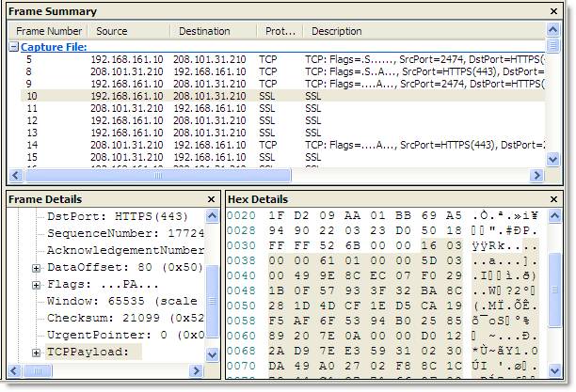Select the Checksum: 21099 field
This screenshot has width=576, height=392.
point(125,318)
